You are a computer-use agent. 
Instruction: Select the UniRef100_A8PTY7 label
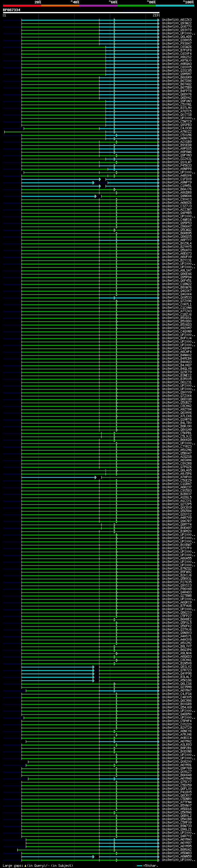(x=177, y=240)
